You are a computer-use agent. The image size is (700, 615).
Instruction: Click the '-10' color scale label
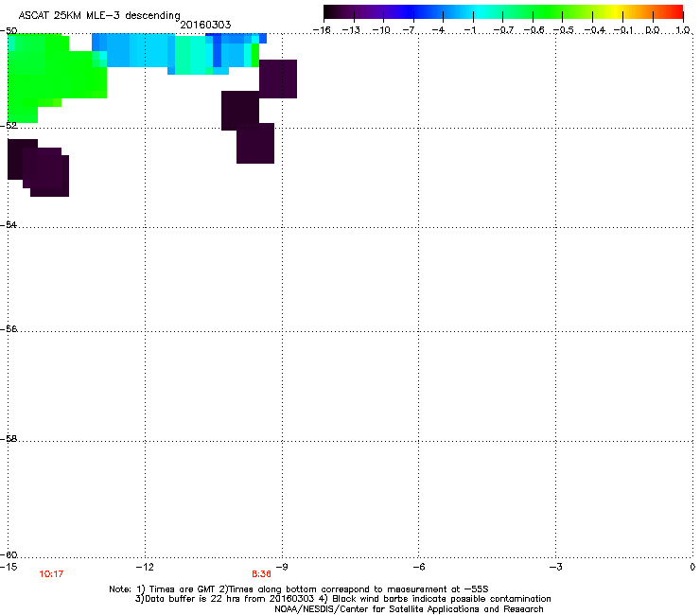pyautogui.click(x=381, y=30)
